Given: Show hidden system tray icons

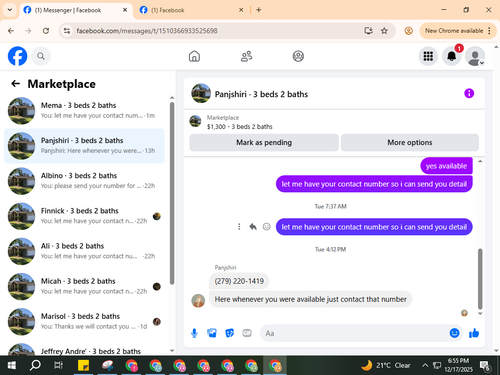Looking at the screenshot, I should (425, 366).
